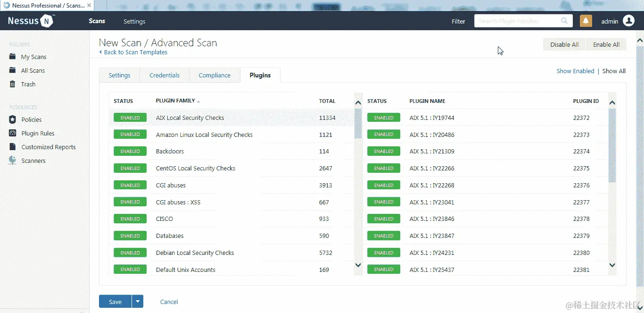
Task: Click plugin ID 22379
Action: pos(581,236)
